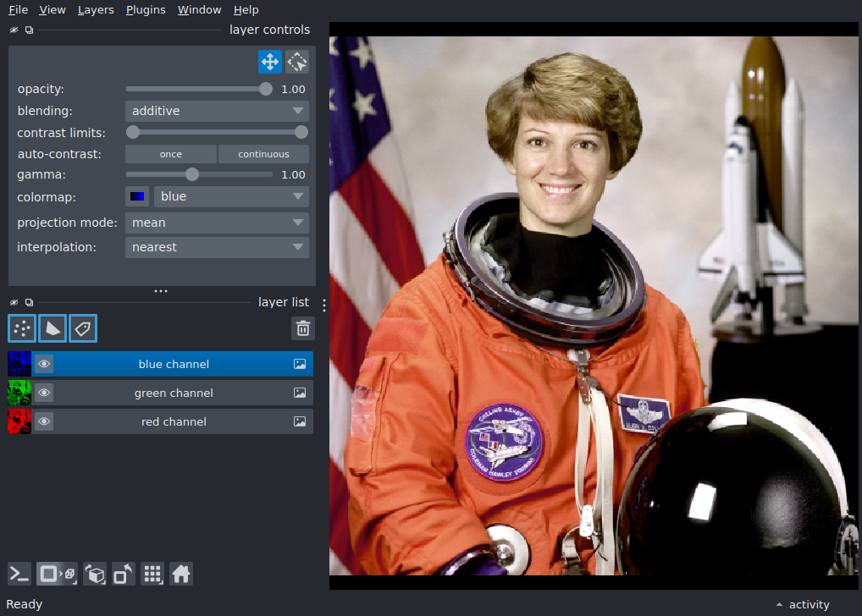
Task: Add a new points layer
Action: pyautogui.click(x=22, y=328)
